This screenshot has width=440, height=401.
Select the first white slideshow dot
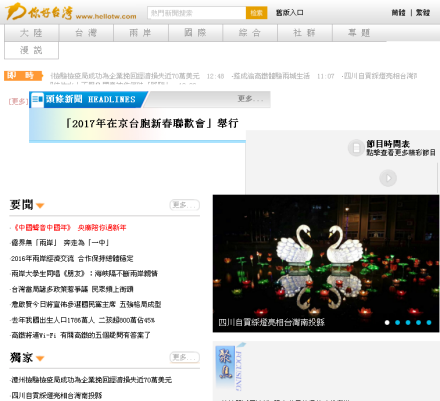tap(387, 322)
